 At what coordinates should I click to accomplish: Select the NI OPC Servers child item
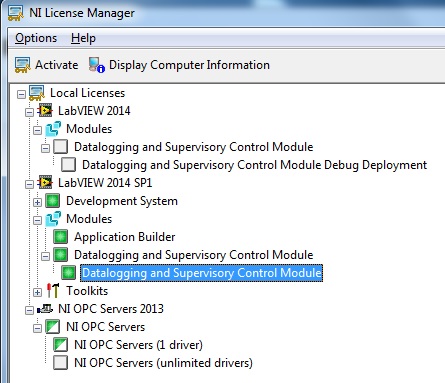coord(105,327)
